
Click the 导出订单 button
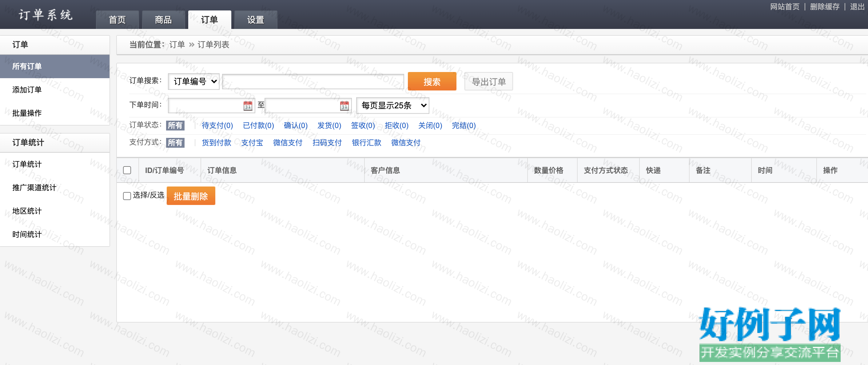(488, 82)
